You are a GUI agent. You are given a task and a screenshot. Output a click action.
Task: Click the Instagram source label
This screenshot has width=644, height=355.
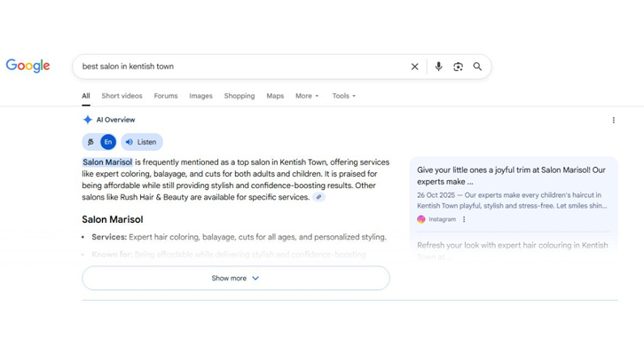(443, 219)
